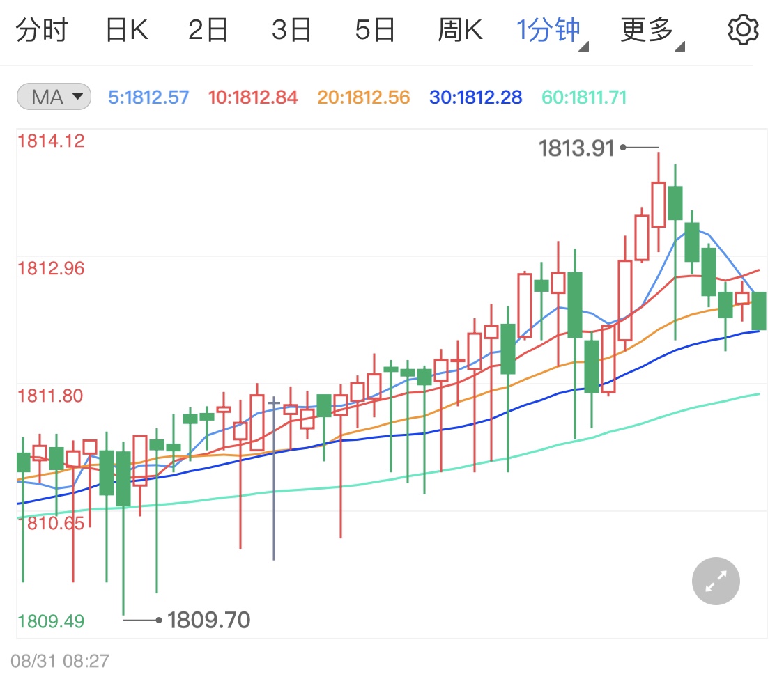Click the MA60 value 60:1811.71
The image size is (784, 679).
tap(585, 97)
